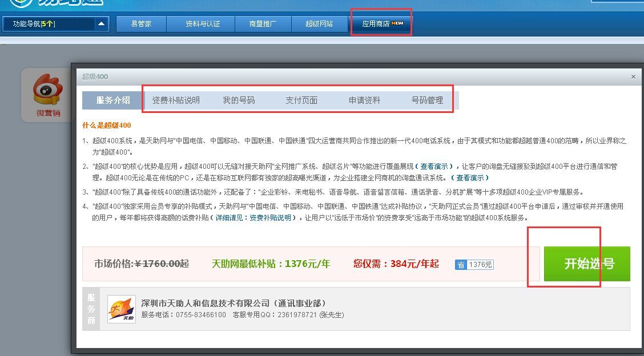Click the 开始选号 green button
Viewport: 644px width, 356px height.
click(x=587, y=264)
